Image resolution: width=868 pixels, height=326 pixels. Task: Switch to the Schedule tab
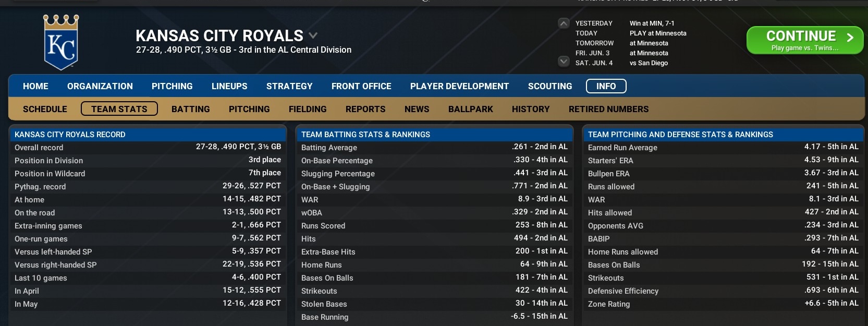[45, 109]
